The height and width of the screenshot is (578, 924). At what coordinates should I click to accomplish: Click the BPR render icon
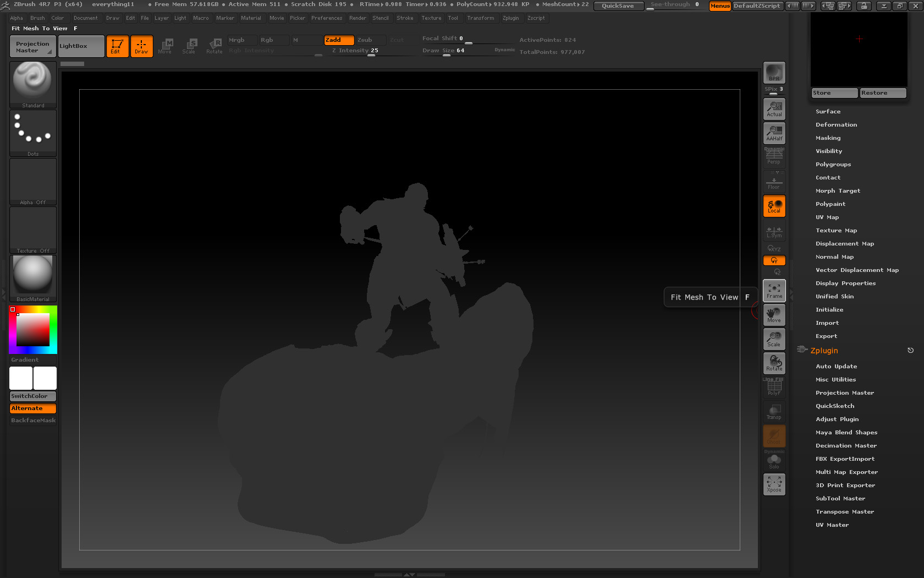coord(774,72)
